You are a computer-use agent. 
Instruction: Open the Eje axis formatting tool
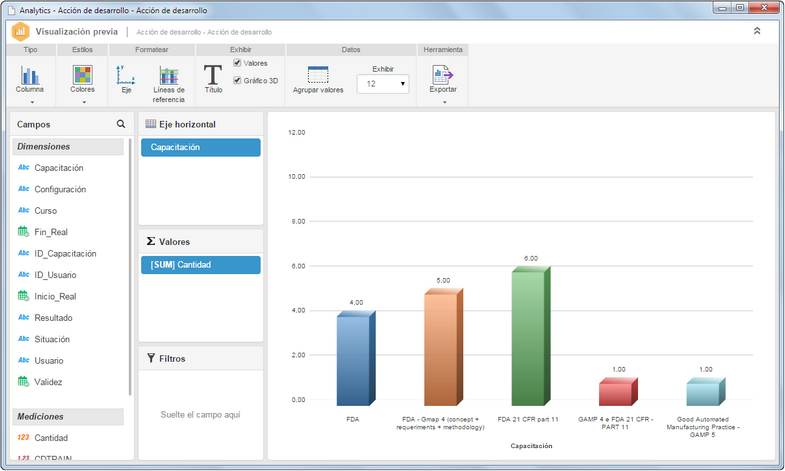(126, 75)
